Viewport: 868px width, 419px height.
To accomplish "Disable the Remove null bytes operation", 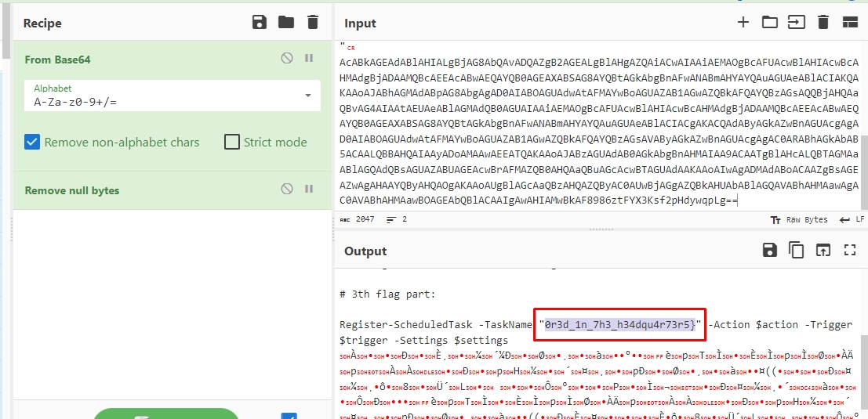I will coord(287,189).
